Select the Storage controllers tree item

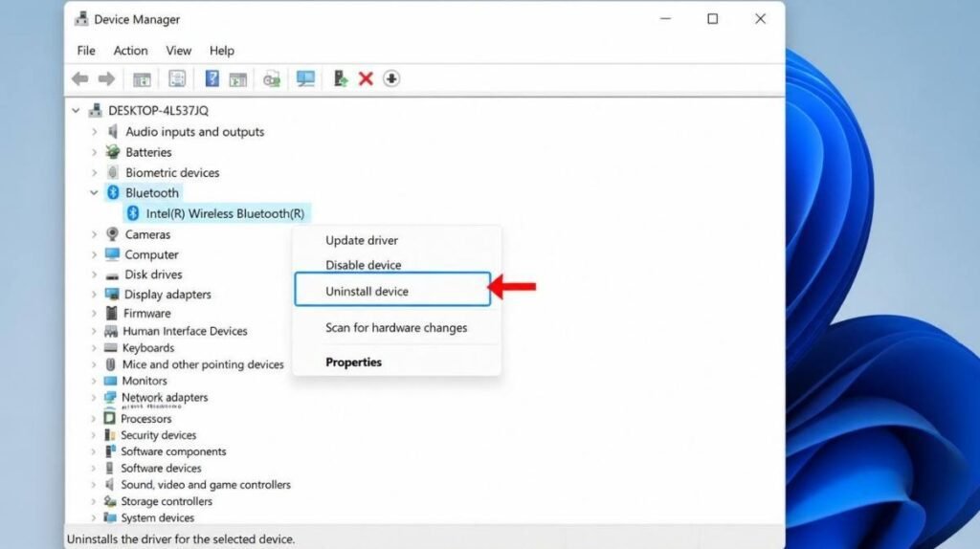point(167,501)
